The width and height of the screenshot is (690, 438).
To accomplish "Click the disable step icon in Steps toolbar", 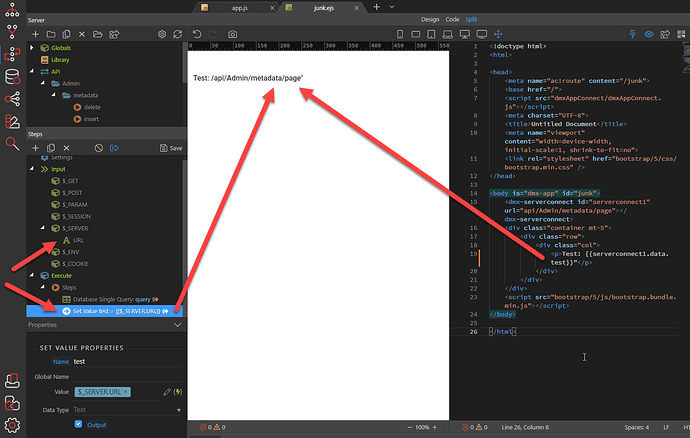I will (99, 148).
